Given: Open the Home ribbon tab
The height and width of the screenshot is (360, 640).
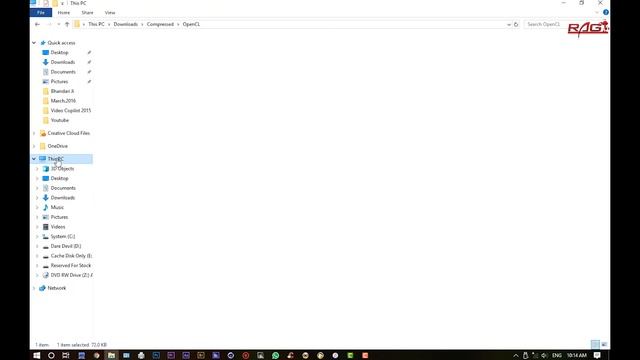Looking at the screenshot, I should (64, 13).
